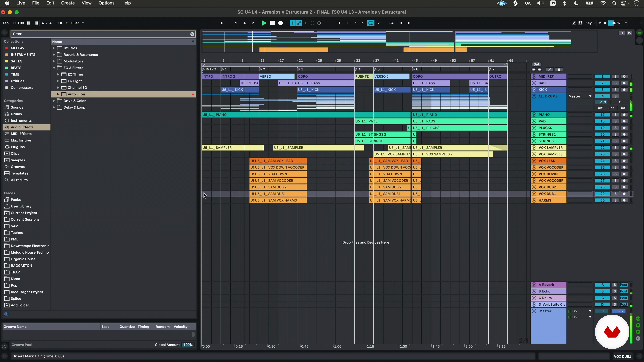Screen dimensions: 644x362
Task: Clear the browser search field
Action: (192, 34)
